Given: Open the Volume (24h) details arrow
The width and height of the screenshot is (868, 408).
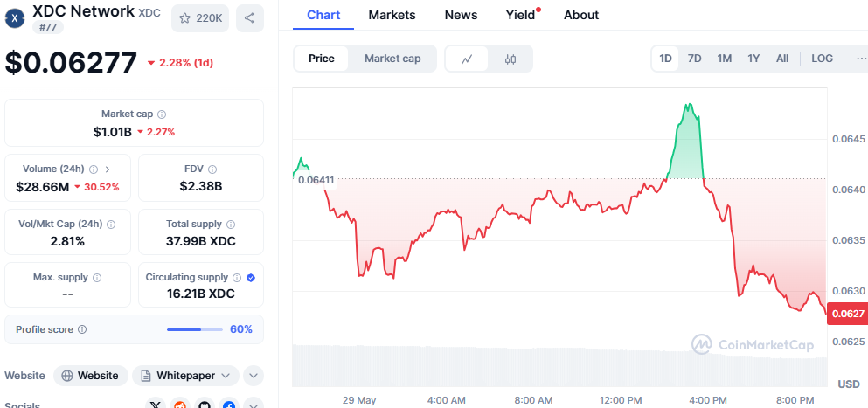Looking at the screenshot, I should tap(108, 169).
